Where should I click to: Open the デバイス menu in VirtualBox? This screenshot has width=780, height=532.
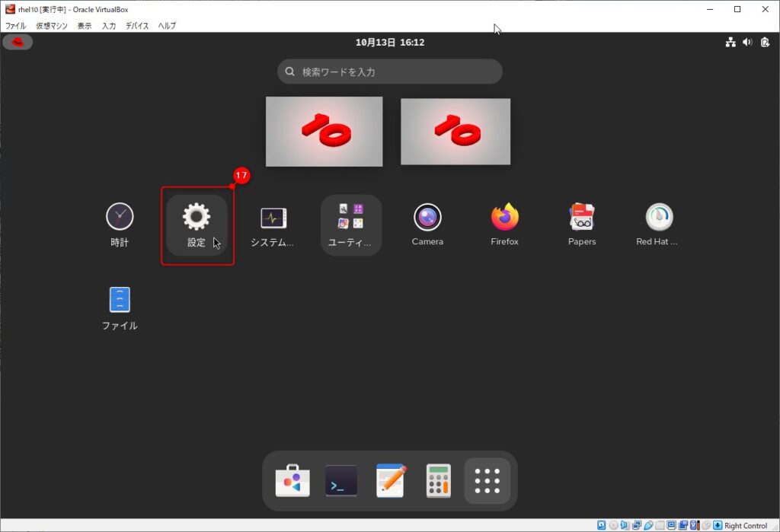pos(137,26)
